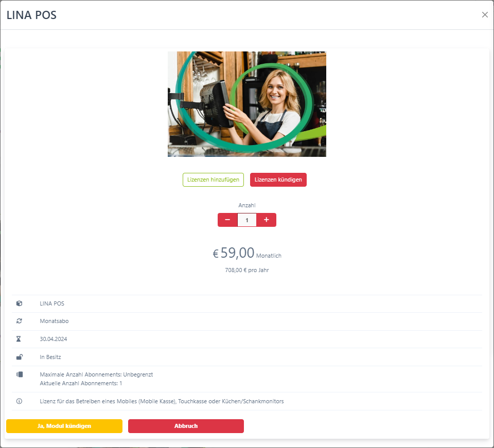The image size is (494, 448).
Task: Click the Monatsabo row text
Action: 54,321
